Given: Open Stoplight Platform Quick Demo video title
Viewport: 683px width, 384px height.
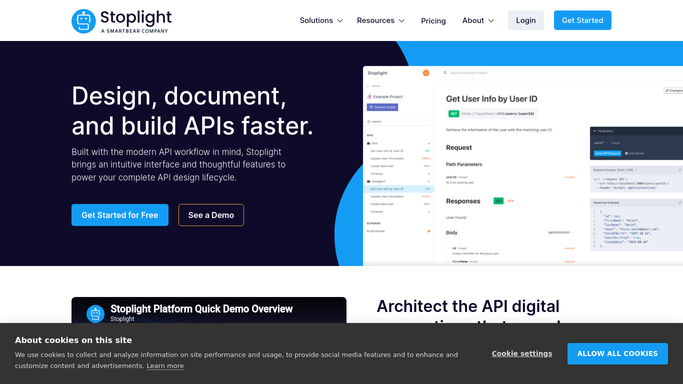Looking at the screenshot, I should [x=201, y=309].
